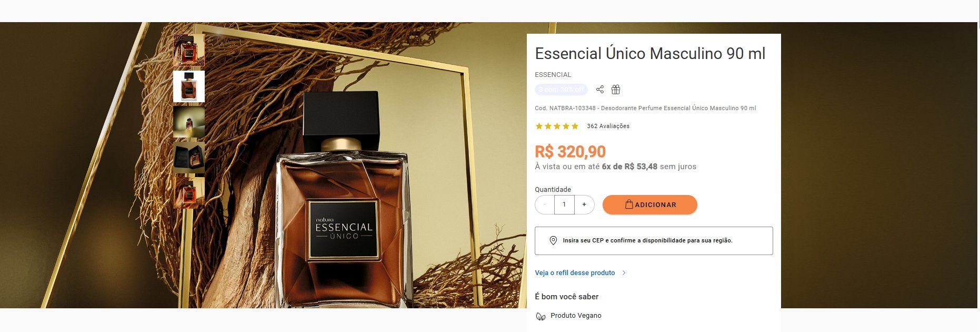The height and width of the screenshot is (332, 980).
Task: Select the fifth product thumbnail
Action: 189,193
